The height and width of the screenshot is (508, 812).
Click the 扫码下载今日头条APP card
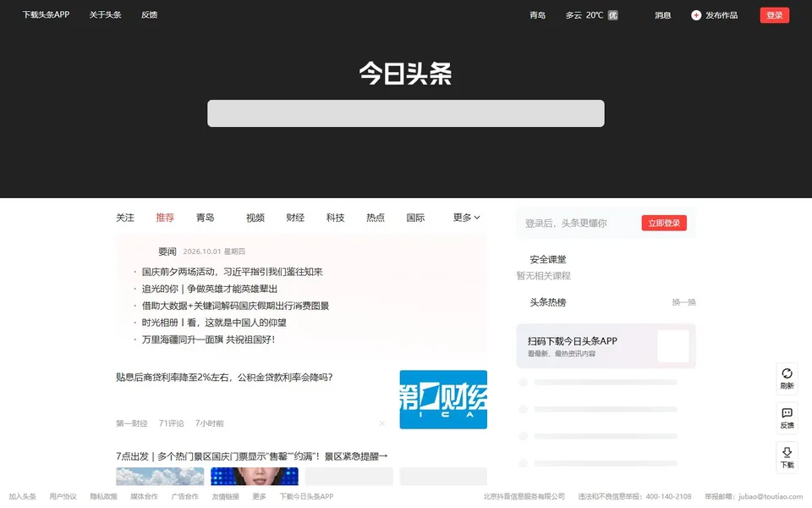[606, 346]
